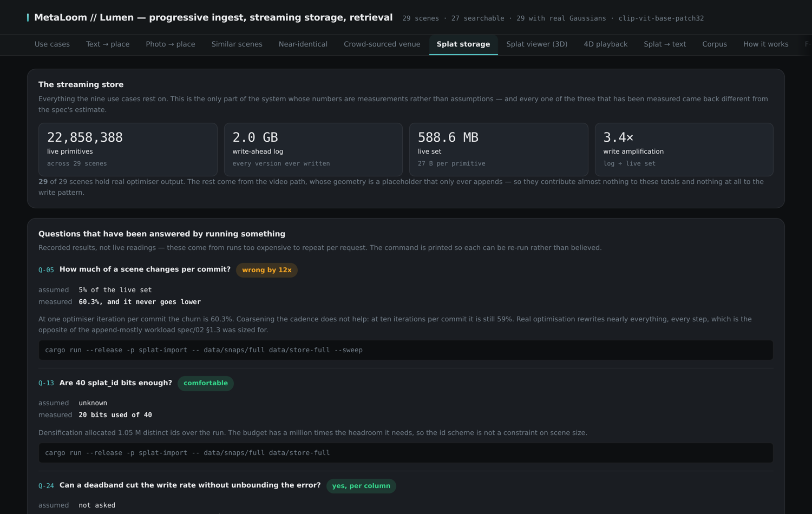Click the 22,858,388 live primitives card
Screen dimensions: 812x514
click(128, 149)
